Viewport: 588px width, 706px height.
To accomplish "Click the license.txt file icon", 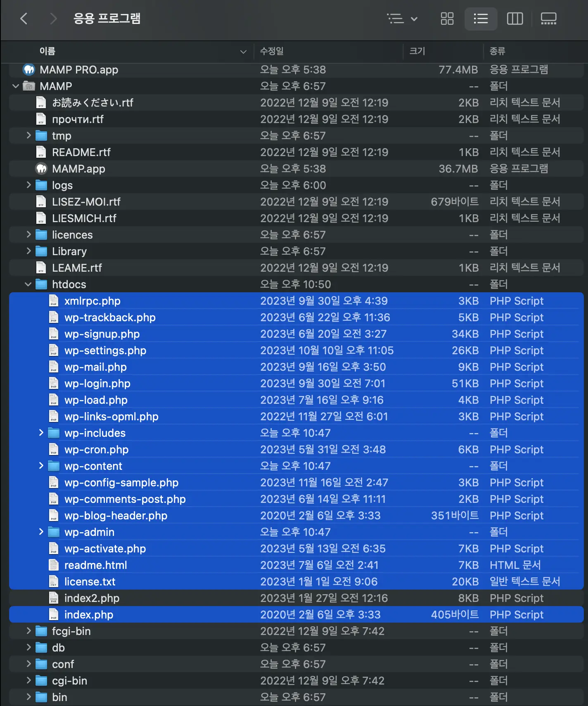I will 53,582.
